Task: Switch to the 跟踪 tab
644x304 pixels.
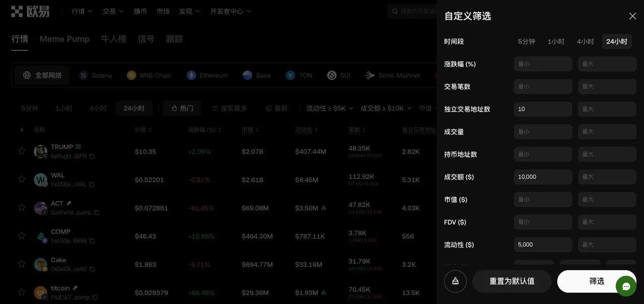Action: pyautogui.click(x=175, y=39)
